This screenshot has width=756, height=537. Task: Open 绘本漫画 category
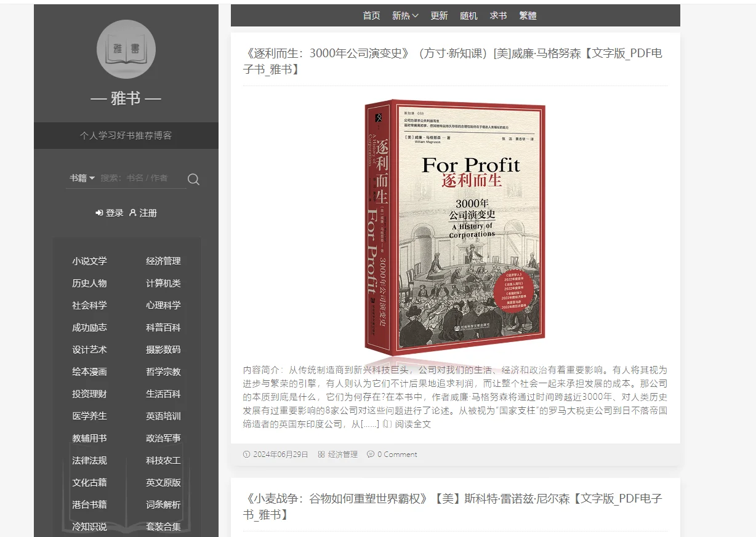click(89, 372)
